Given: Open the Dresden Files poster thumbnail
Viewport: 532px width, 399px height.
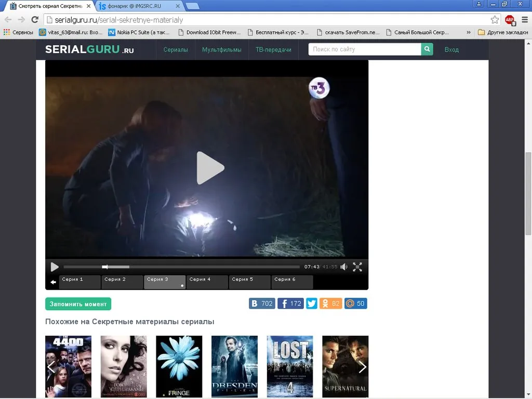Looking at the screenshot, I should click(234, 366).
